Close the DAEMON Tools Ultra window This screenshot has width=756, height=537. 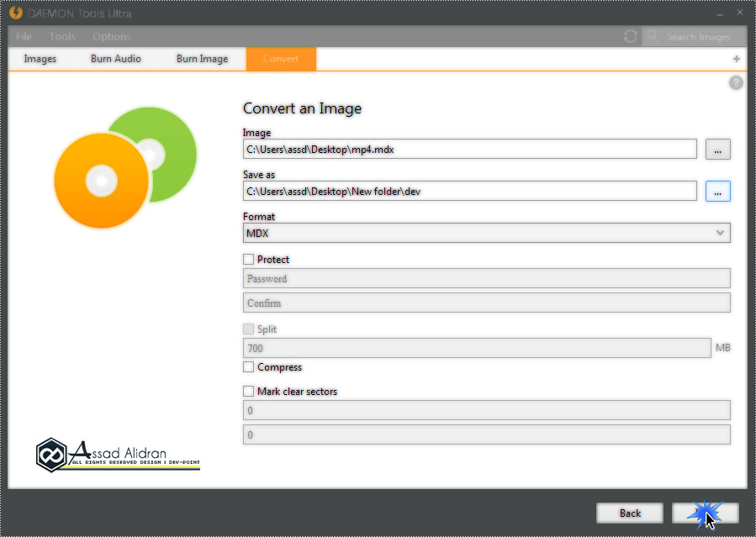coord(740,13)
